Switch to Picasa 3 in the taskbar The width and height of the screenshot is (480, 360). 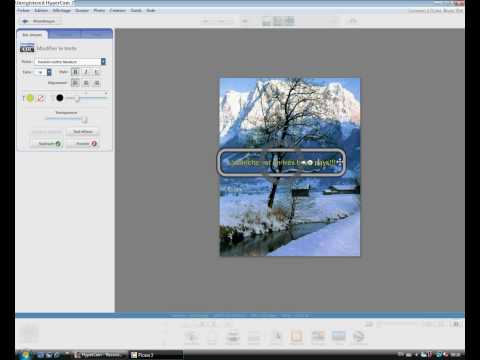pyautogui.click(x=156, y=355)
